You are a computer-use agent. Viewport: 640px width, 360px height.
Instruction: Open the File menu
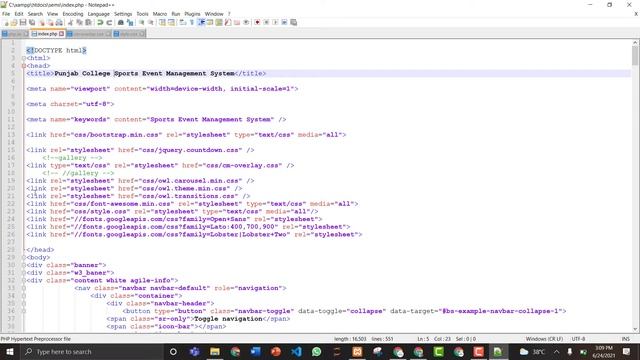(6, 14)
